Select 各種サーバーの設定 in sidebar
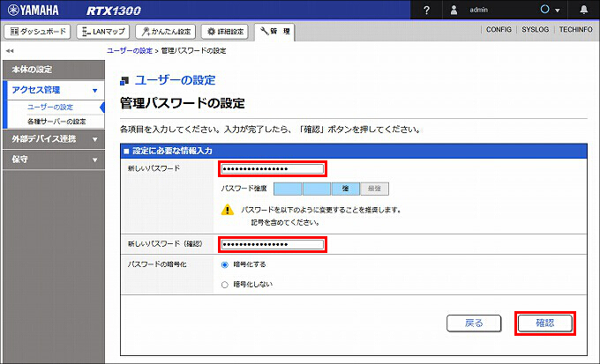The image size is (600, 364). (56, 122)
